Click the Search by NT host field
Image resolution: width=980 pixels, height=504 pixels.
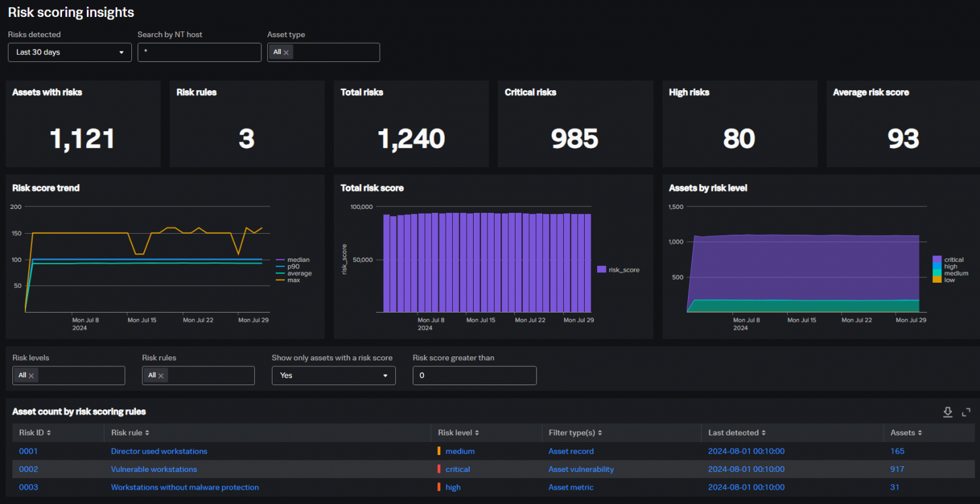point(199,52)
